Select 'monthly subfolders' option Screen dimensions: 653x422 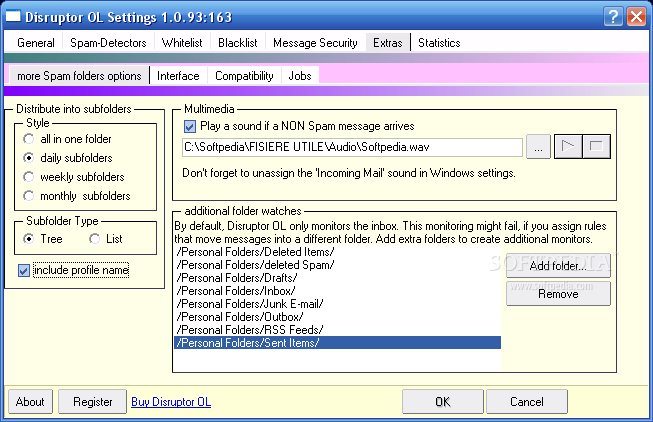77,196
